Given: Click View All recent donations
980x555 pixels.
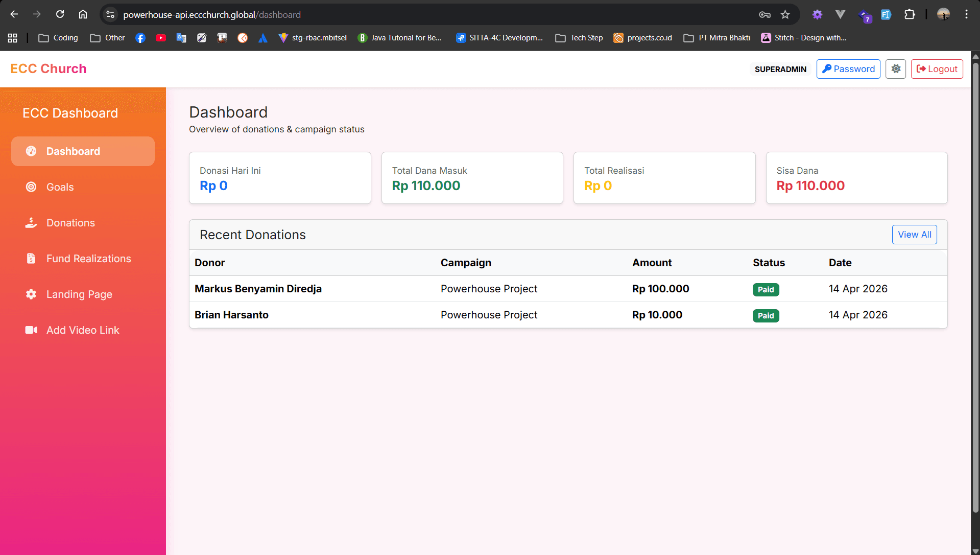Looking at the screenshot, I should (914, 235).
